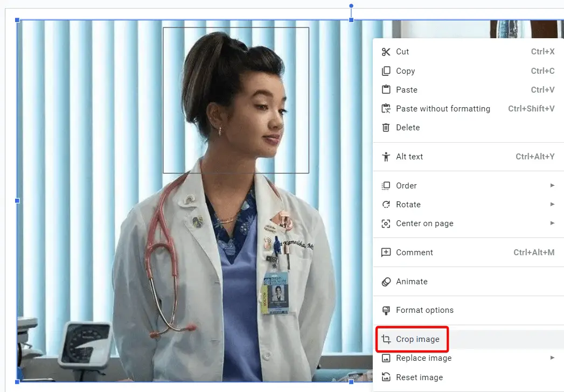Click the Paste clipboard icon
The width and height of the screenshot is (564, 392).
pos(386,89)
